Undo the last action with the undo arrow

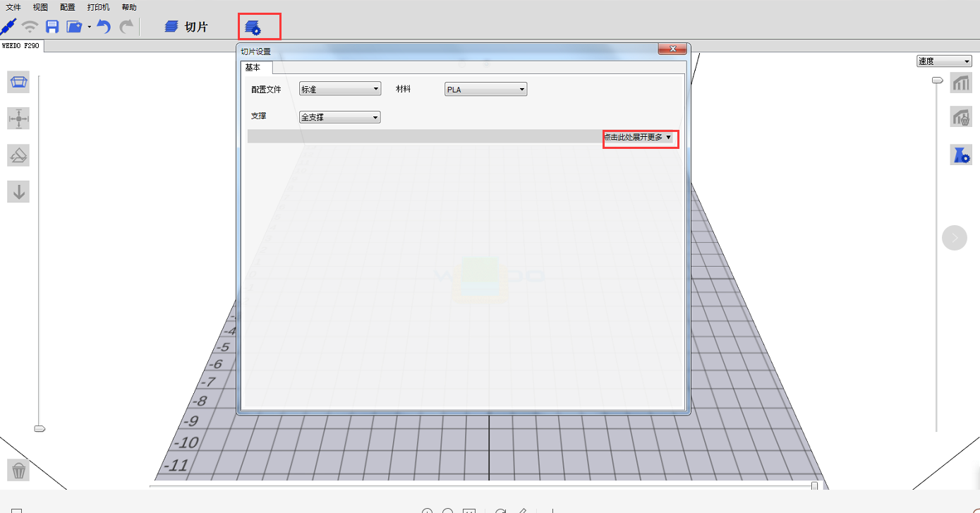point(104,27)
